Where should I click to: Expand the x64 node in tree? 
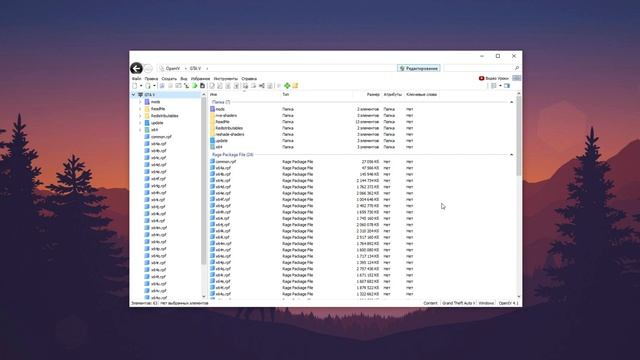pos(140,130)
